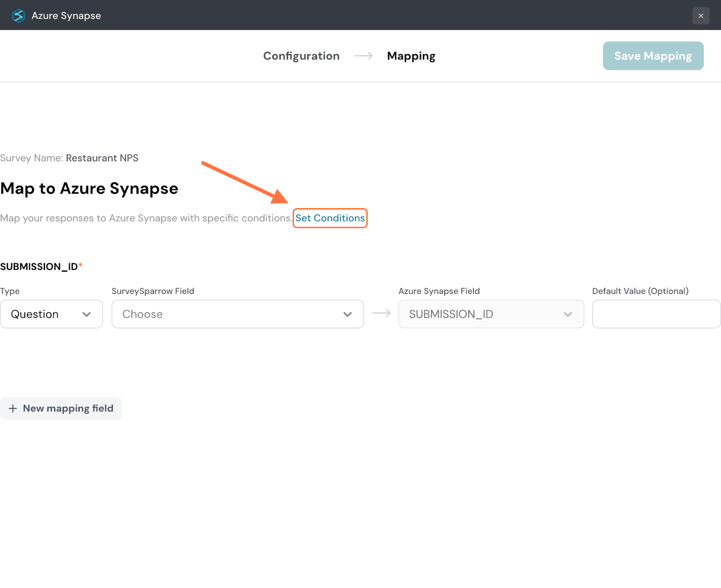Click the Restaurant NPS survey name
This screenshot has height=588, width=721.
pyautogui.click(x=102, y=158)
